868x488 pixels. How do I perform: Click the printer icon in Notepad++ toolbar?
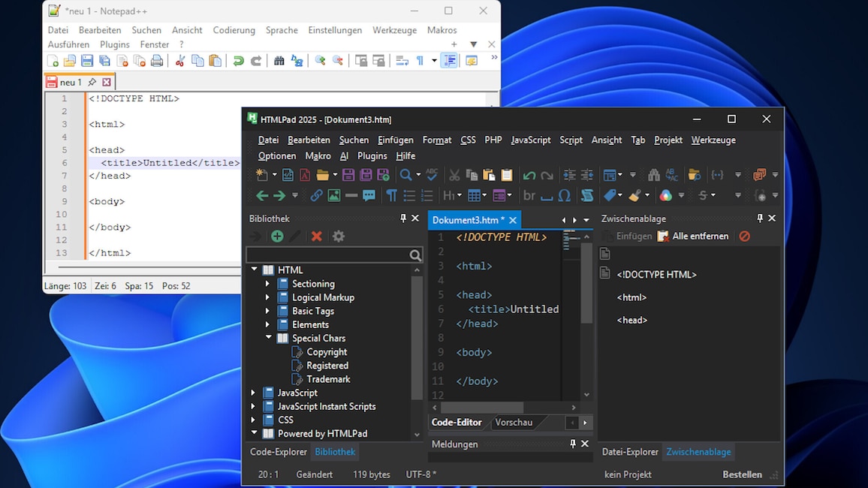coord(157,61)
